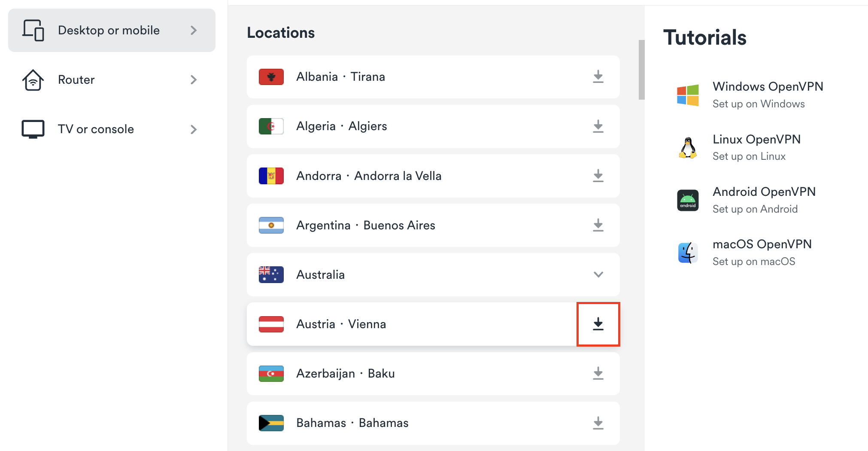Expand the Router setup option chevron
The width and height of the screenshot is (868, 451).
coord(194,80)
